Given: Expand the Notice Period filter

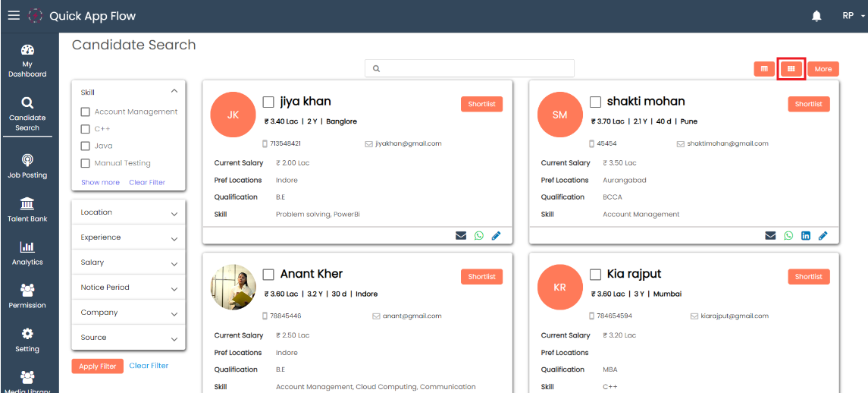Looking at the screenshot, I should 128,288.
